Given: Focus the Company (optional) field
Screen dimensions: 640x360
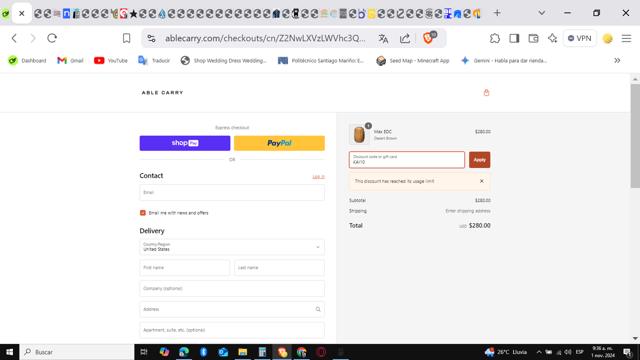Looking at the screenshot, I should (x=232, y=289).
